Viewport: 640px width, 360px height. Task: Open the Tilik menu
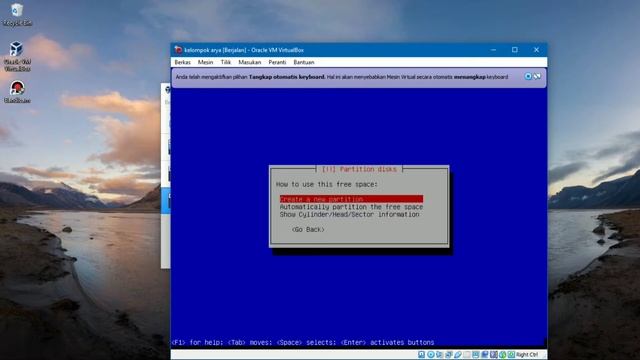coord(226,62)
